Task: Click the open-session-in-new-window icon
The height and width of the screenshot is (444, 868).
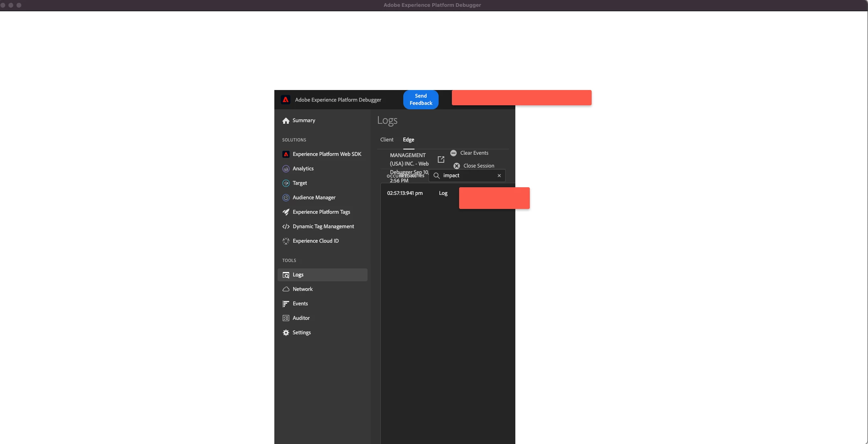Action: 441,160
